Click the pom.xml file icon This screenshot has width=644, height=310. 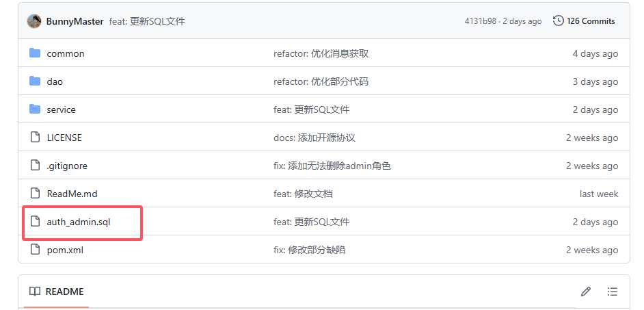click(36, 249)
